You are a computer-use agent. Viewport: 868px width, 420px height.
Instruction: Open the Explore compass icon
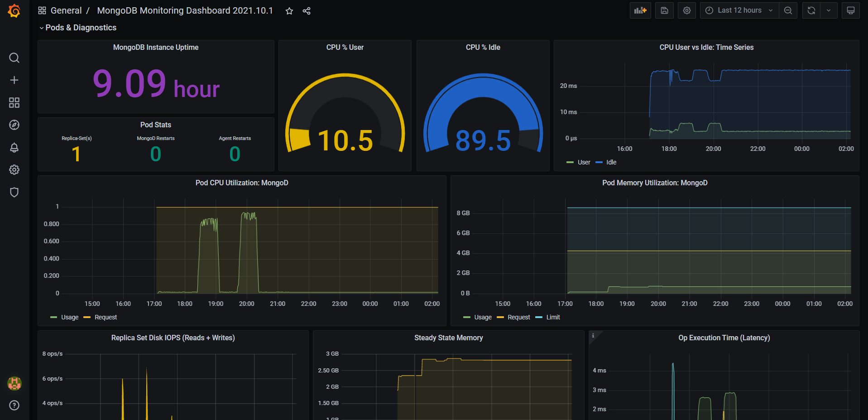14,125
